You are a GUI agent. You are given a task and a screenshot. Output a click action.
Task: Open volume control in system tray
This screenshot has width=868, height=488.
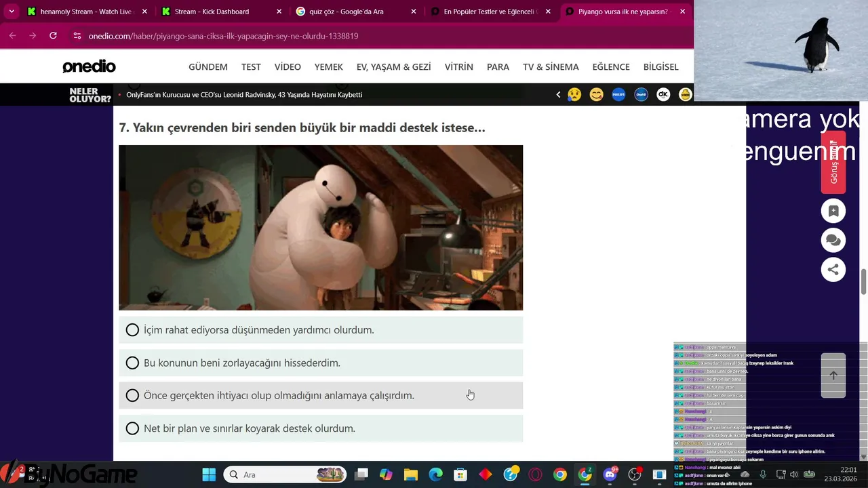(x=794, y=474)
